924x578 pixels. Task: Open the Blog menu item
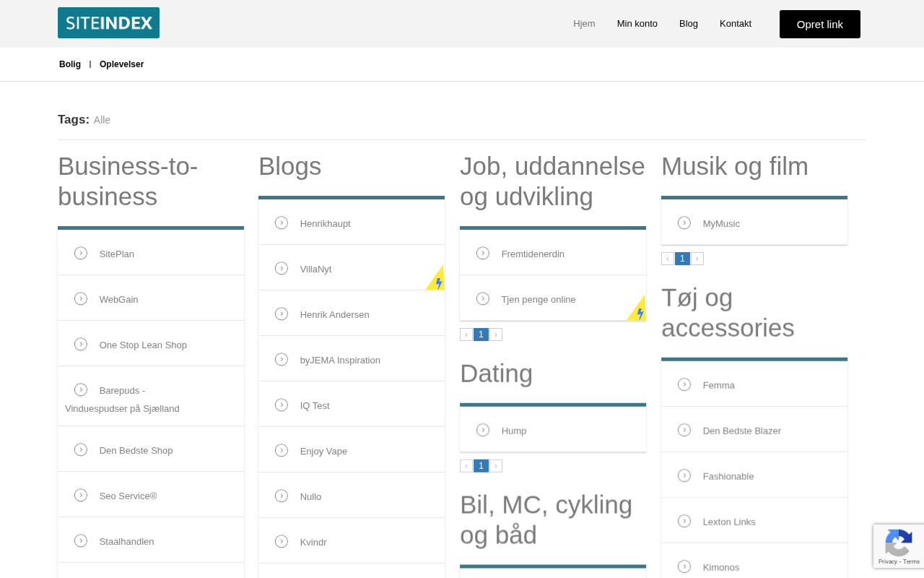point(689,24)
